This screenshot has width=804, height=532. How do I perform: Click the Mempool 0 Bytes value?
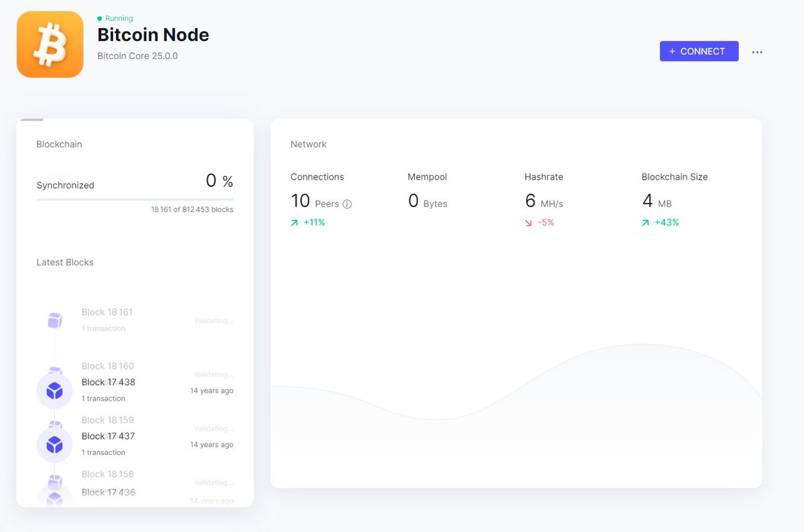pyautogui.click(x=427, y=202)
